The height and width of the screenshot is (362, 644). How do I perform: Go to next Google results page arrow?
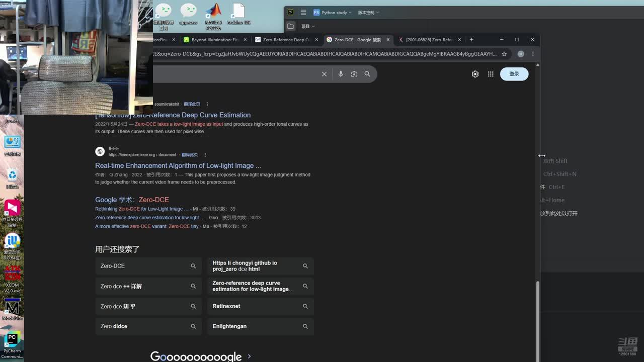pyautogui.click(x=249, y=356)
